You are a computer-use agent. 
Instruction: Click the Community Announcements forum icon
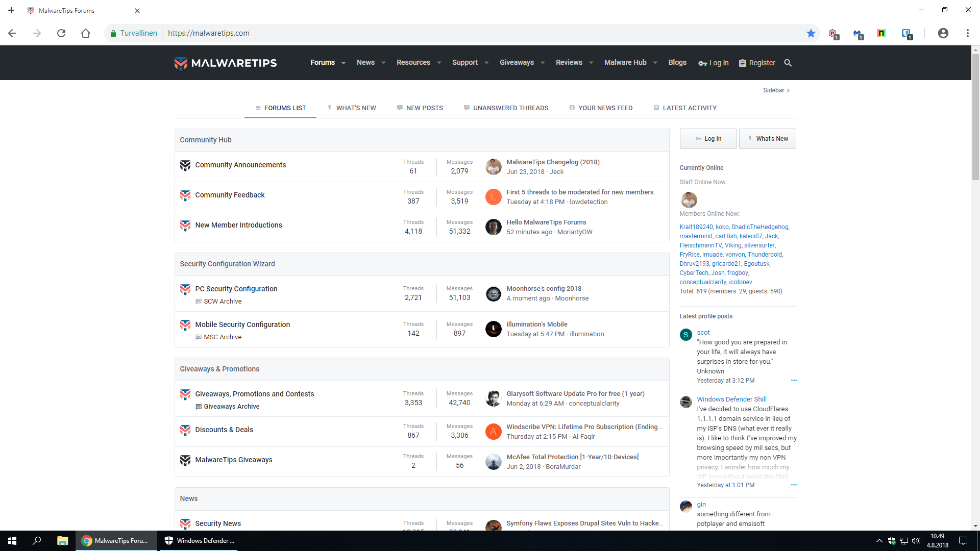click(x=185, y=165)
